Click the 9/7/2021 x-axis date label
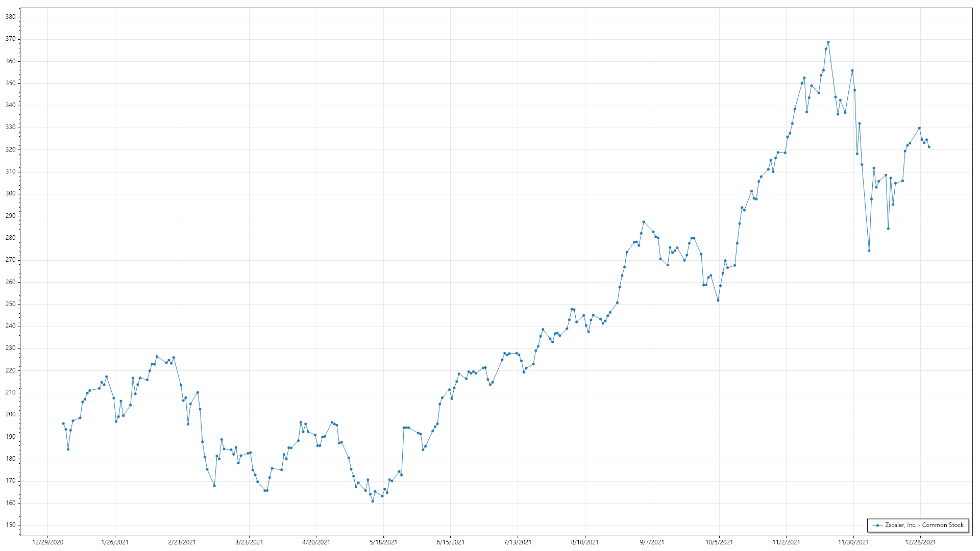The image size is (980, 551). 652,542
